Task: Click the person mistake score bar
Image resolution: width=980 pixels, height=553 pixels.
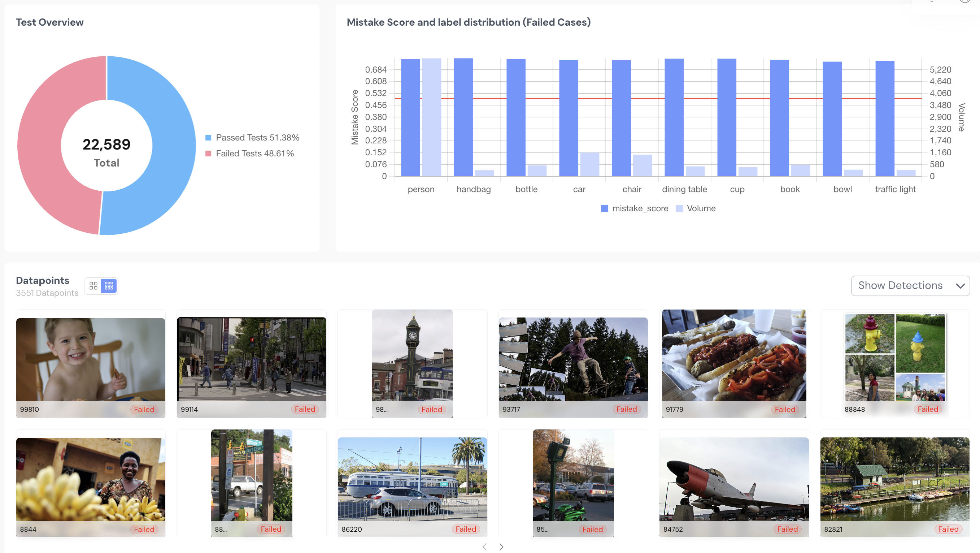Action: (410, 117)
